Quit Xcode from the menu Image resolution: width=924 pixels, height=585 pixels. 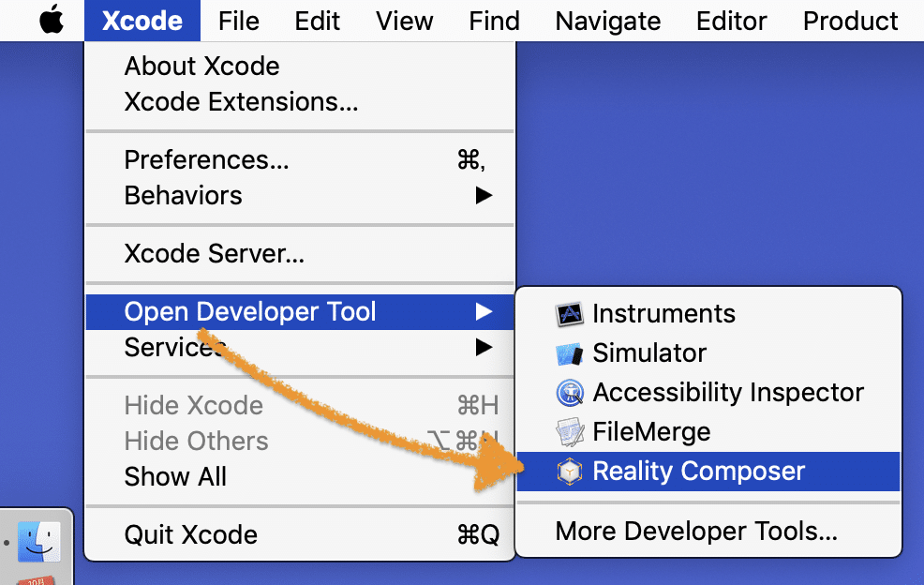click(x=190, y=535)
